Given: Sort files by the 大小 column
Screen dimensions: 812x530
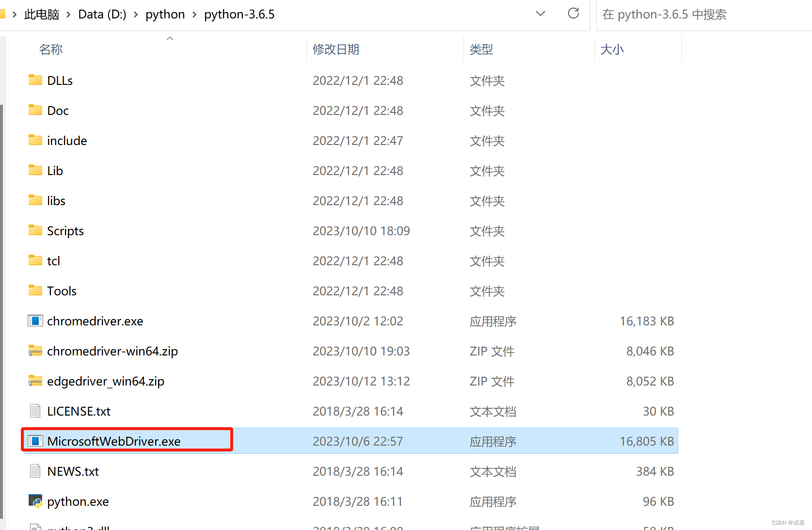Looking at the screenshot, I should (x=613, y=48).
